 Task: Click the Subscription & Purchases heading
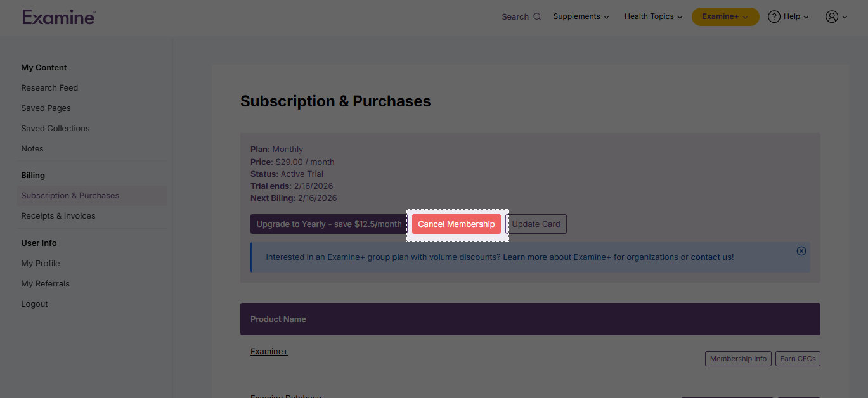tap(335, 101)
